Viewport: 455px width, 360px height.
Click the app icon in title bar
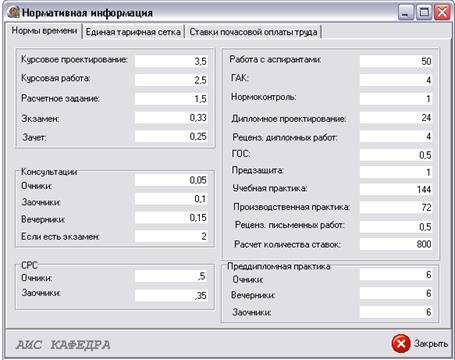click(x=13, y=12)
